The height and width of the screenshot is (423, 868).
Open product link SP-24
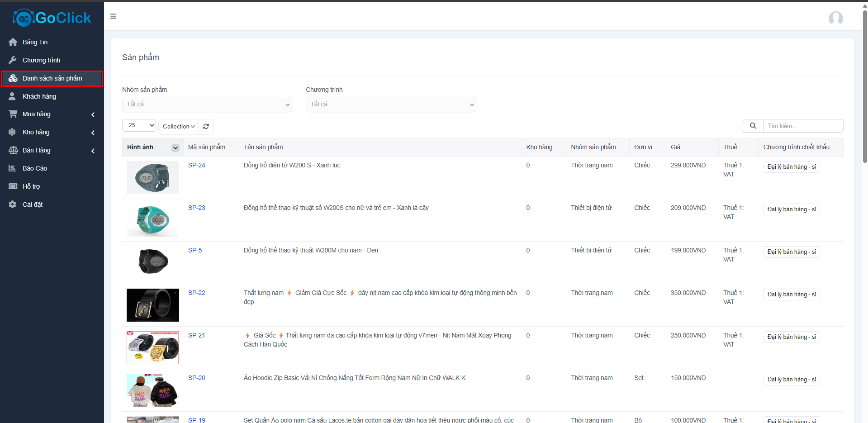(x=196, y=166)
